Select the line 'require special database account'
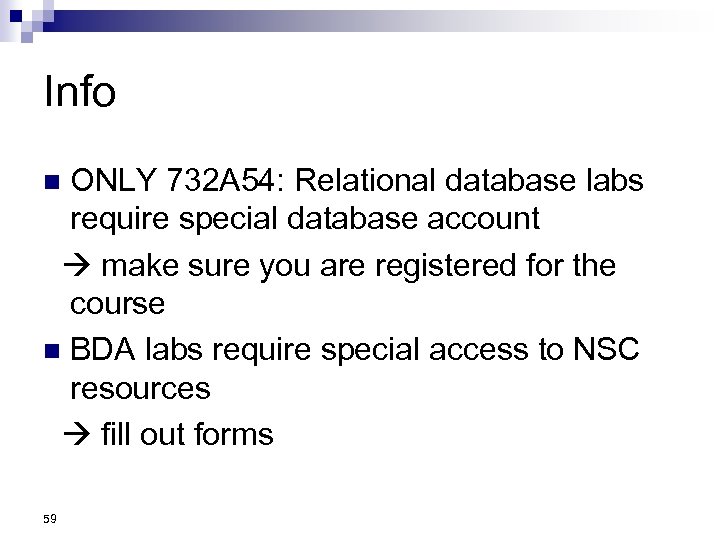 tap(305, 217)
